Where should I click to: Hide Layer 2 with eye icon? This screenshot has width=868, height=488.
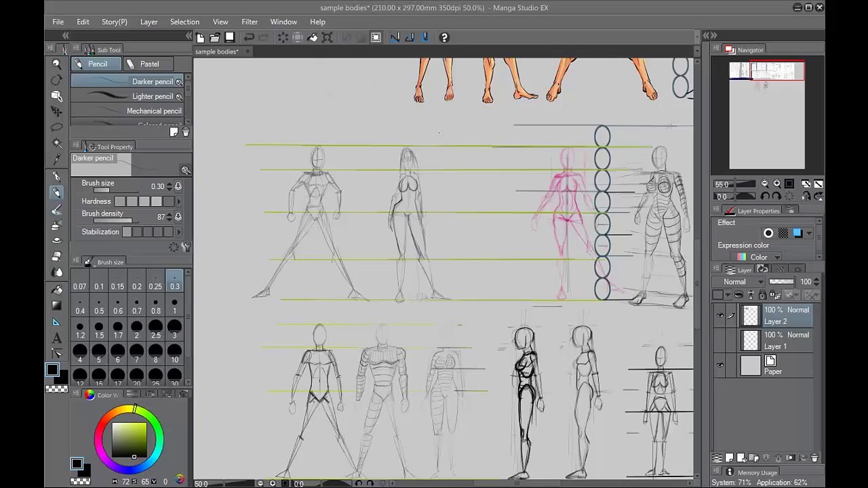719,315
